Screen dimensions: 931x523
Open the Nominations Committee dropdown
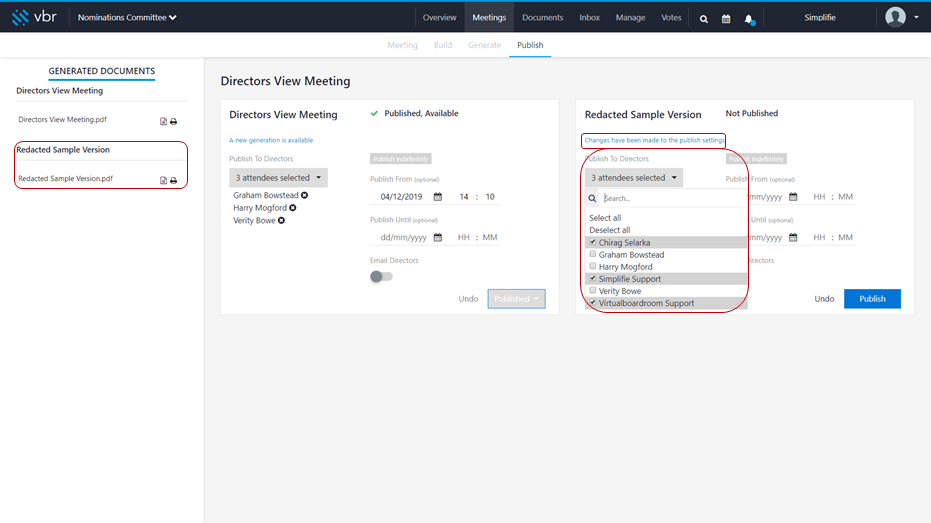click(x=127, y=18)
